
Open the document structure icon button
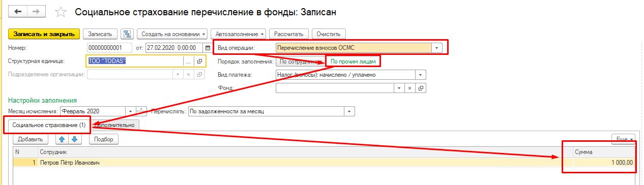tap(127, 34)
